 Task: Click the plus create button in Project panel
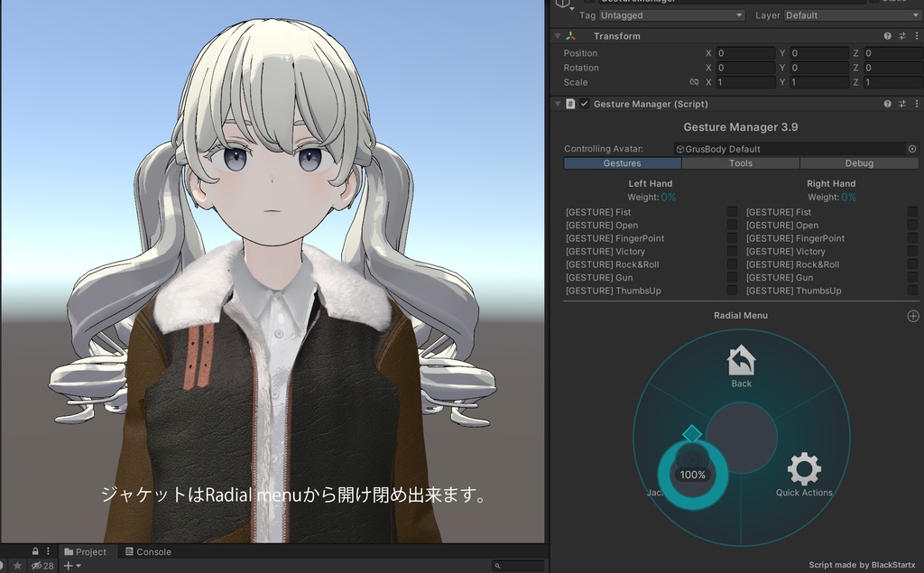(69, 566)
